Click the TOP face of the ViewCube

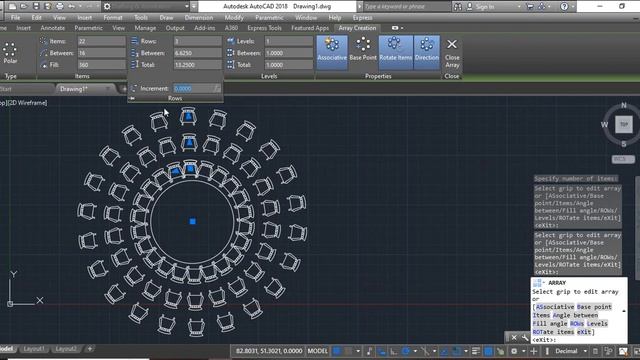624,124
